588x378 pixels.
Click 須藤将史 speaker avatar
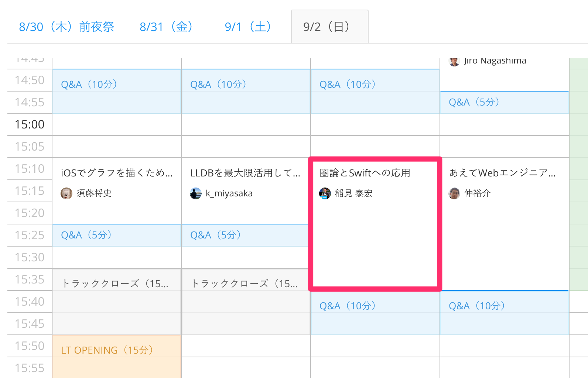[x=66, y=193]
